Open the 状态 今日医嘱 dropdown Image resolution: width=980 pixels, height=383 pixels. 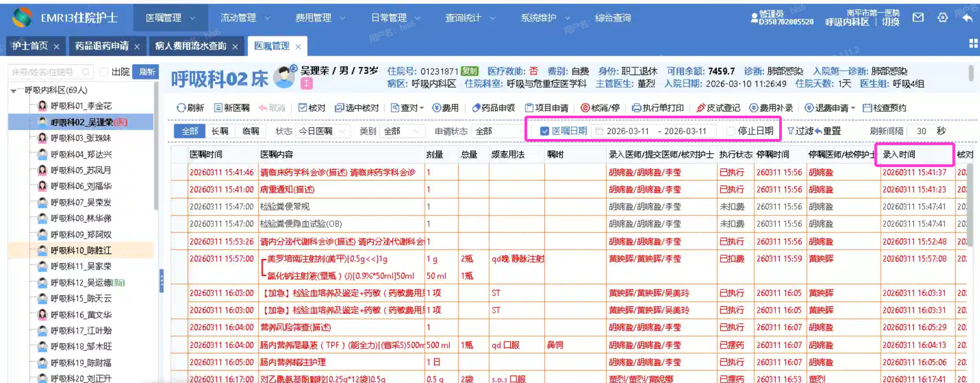coord(323,131)
